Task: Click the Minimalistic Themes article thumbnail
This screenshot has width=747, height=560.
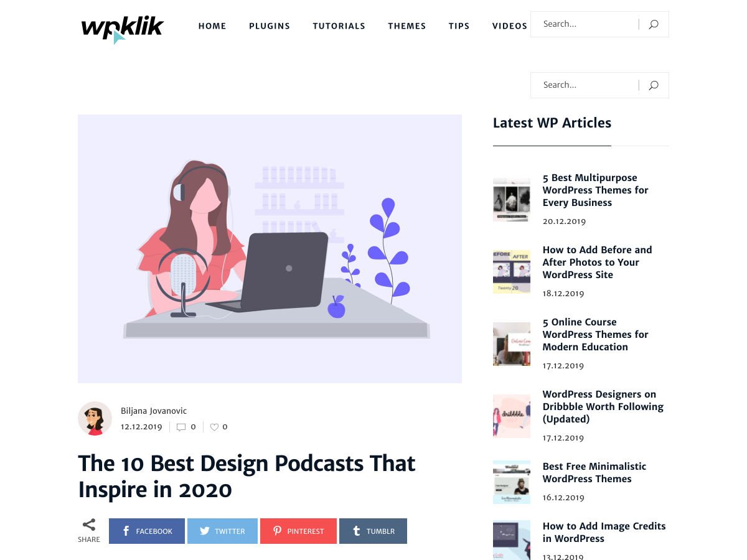Action: point(512,482)
